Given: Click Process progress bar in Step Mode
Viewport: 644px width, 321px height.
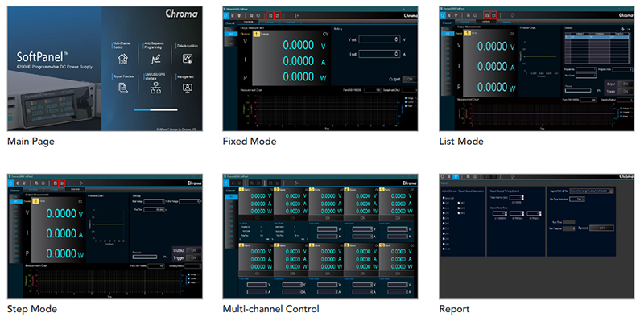Looking at the screenshot, I should [x=145, y=257].
